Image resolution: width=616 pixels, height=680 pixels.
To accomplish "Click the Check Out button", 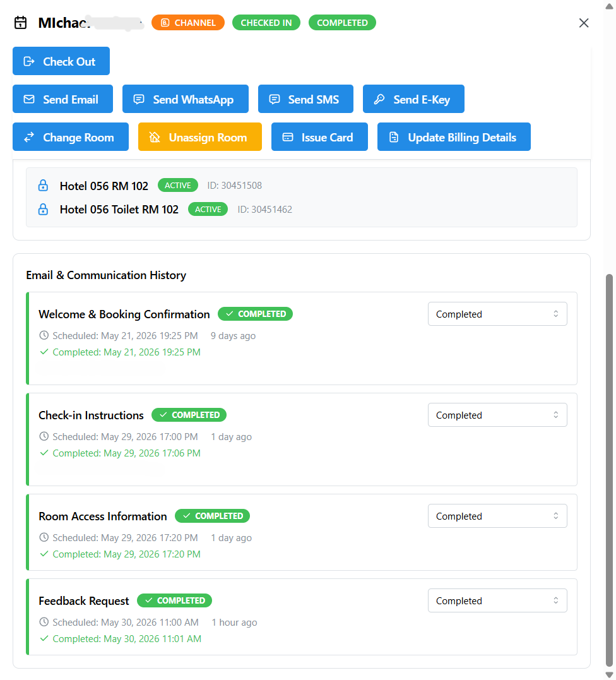I will tap(61, 61).
